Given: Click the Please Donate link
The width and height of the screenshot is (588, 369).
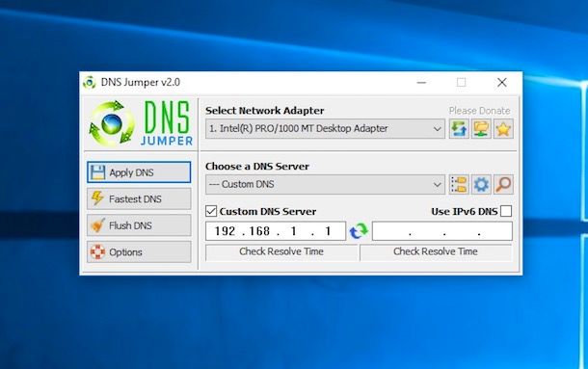Looking at the screenshot, I should [480, 111].
